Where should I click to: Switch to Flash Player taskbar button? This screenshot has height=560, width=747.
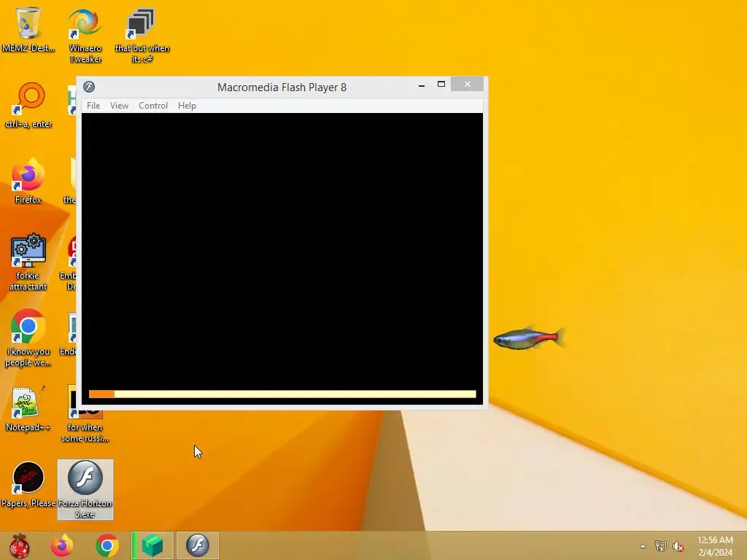(198, 545)
